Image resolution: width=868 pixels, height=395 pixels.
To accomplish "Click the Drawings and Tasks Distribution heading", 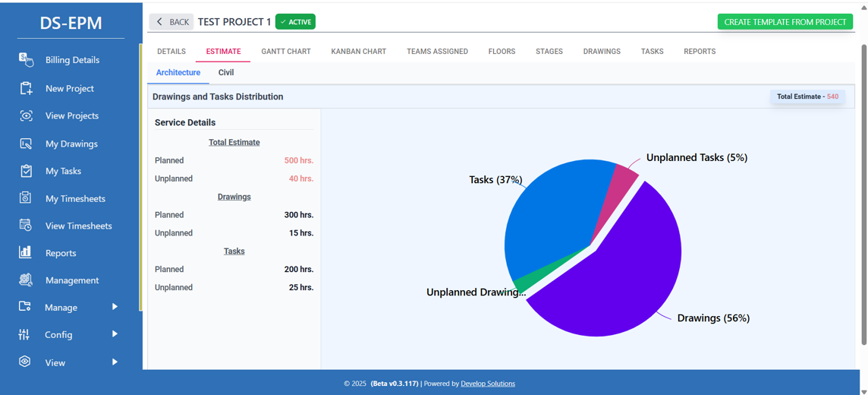I will (x=218, y=96).
